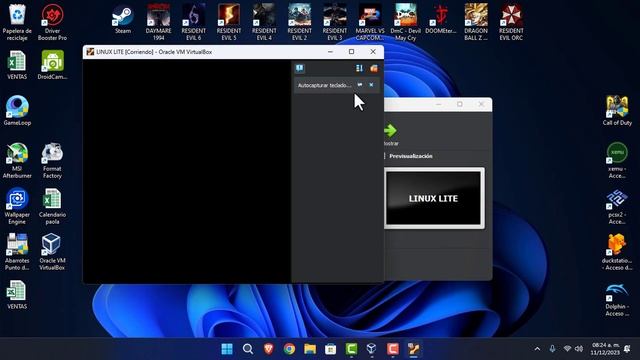Image resolution: width=640 pixels, height=360 pixels.
Task: Open the notifications bell icon
Action: pyautogui.click(x=627, y=349)
